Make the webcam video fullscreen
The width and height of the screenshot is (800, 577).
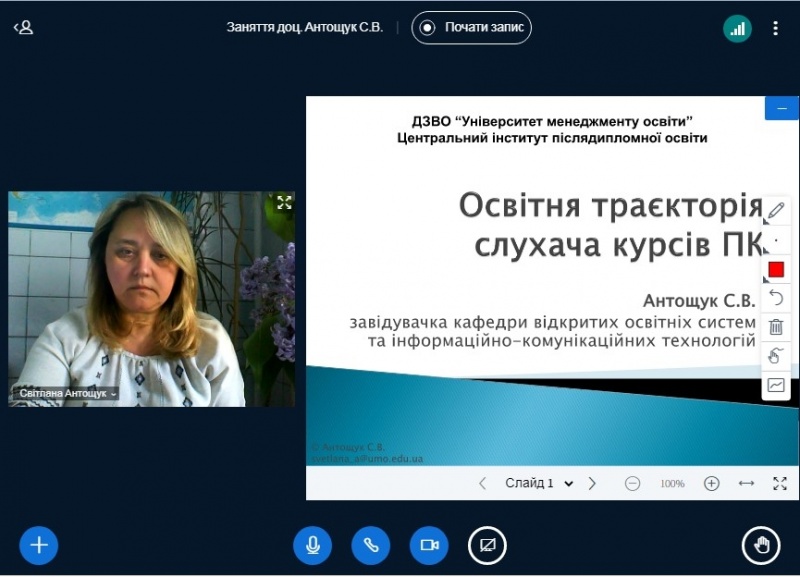[x=284, y=202]
